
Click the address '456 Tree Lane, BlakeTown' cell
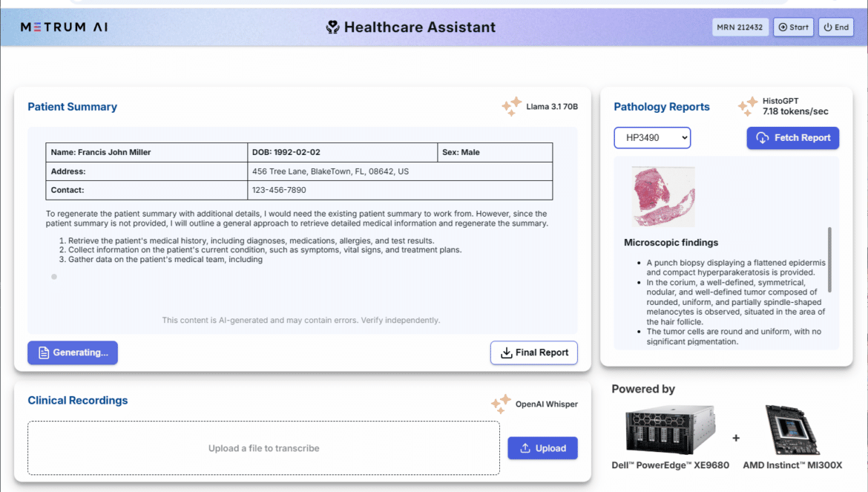pyautogui.click(x=400, y=171)
